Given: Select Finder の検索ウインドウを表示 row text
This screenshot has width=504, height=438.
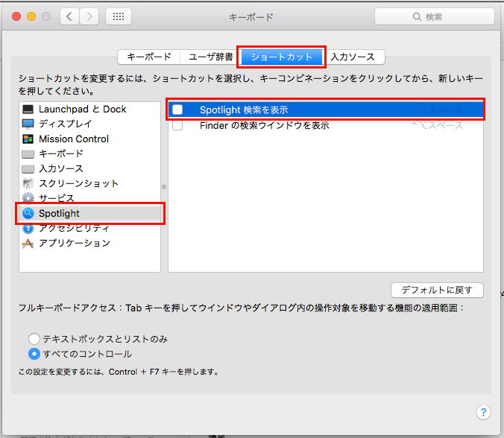Looking at the screenshot, I should tap(264, 125).
